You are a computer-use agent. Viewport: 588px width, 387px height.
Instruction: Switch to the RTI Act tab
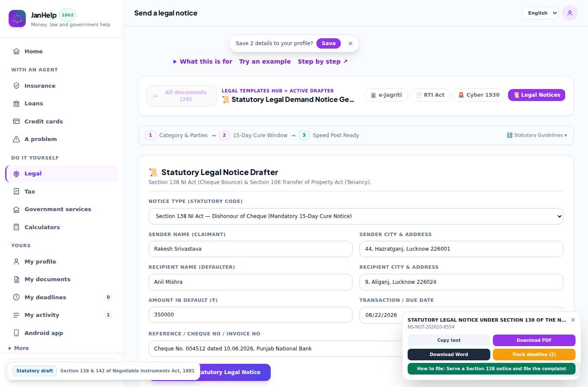point(430,95)
